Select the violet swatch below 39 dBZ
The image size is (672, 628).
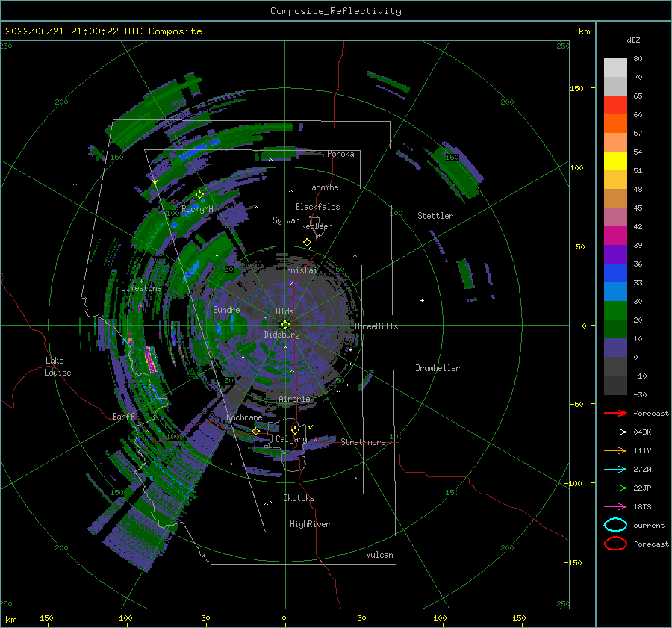615,254
